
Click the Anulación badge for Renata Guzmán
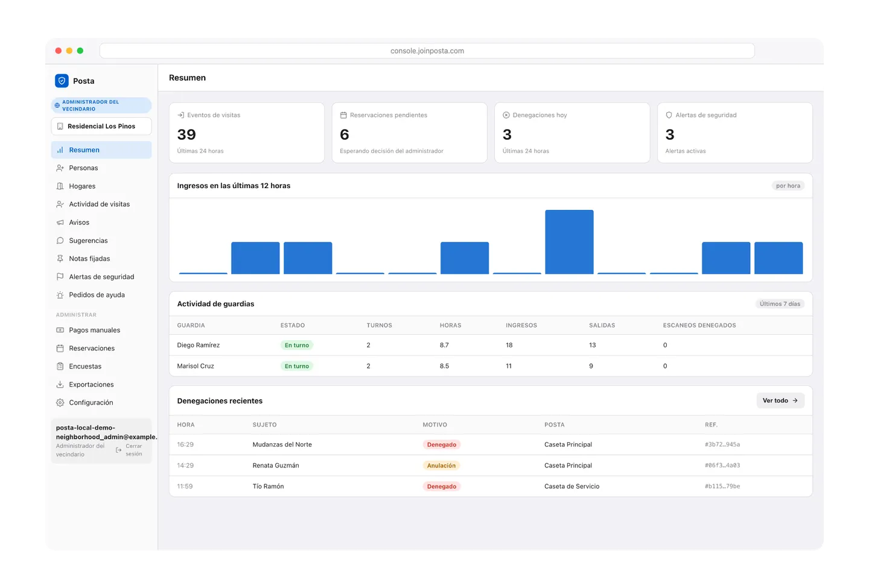coord(441,466)
